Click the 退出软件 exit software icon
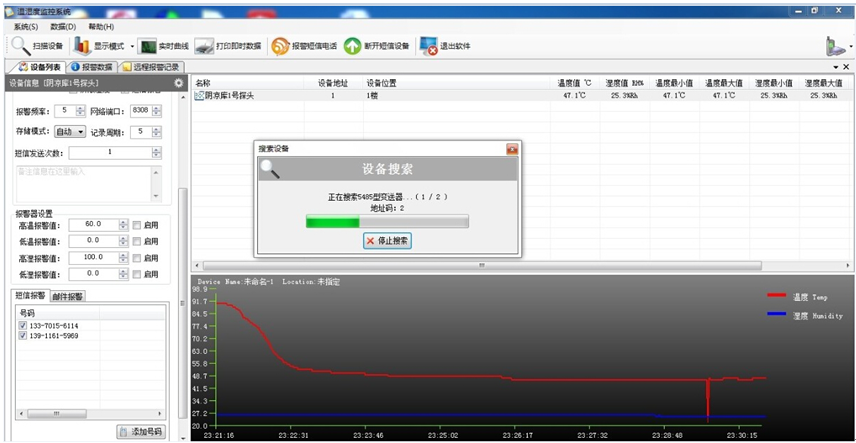This screenshot has width=856, height=443. pos(429,46)
